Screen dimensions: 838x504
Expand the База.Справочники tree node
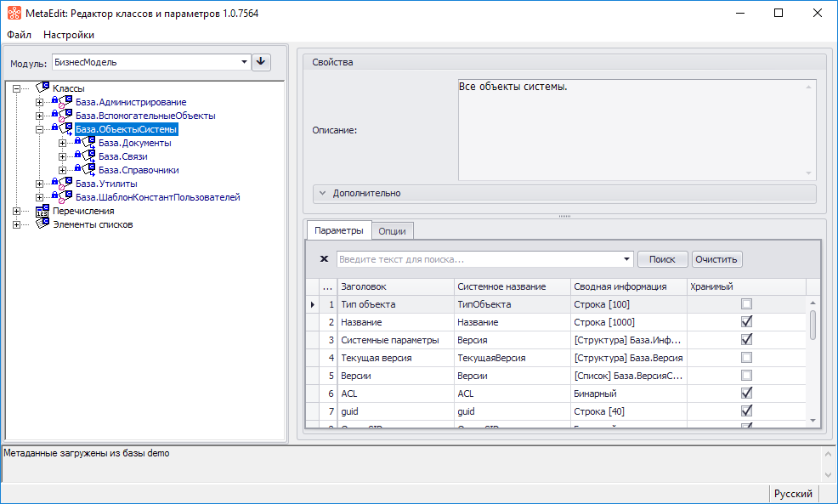pos(62,170)
